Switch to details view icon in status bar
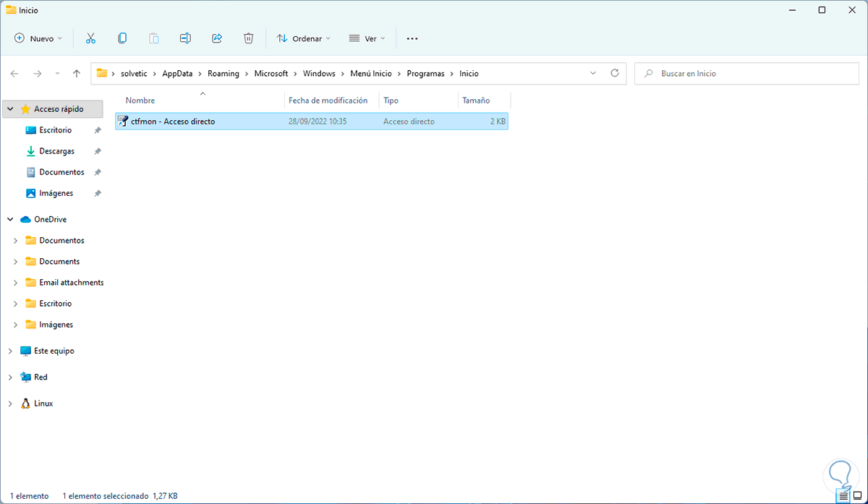 click(843, 496)
